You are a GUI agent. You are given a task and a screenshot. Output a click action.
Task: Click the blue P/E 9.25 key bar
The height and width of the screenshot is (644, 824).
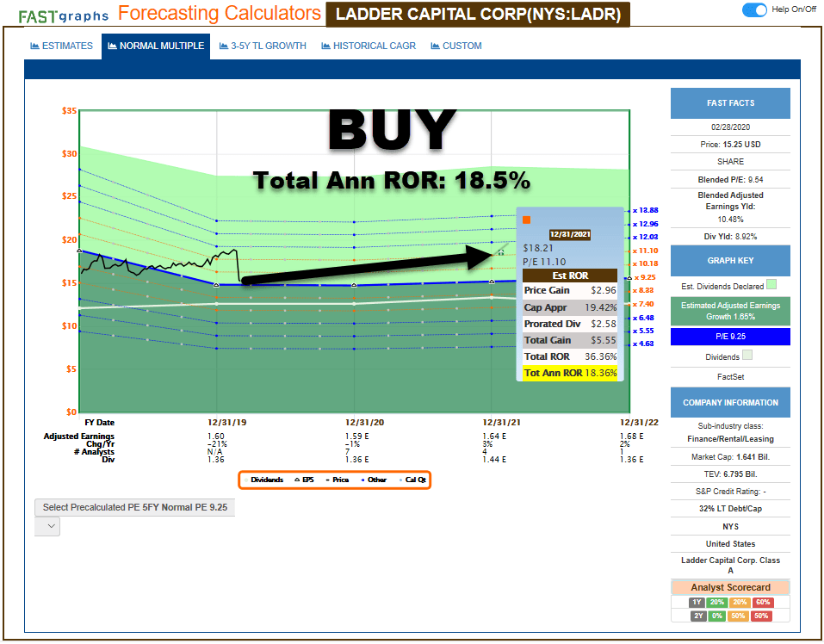click(730, 337)
